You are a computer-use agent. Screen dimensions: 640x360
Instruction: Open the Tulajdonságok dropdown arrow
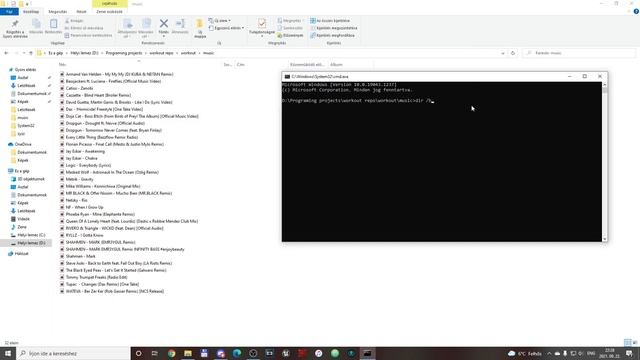(x=262, y=36)
